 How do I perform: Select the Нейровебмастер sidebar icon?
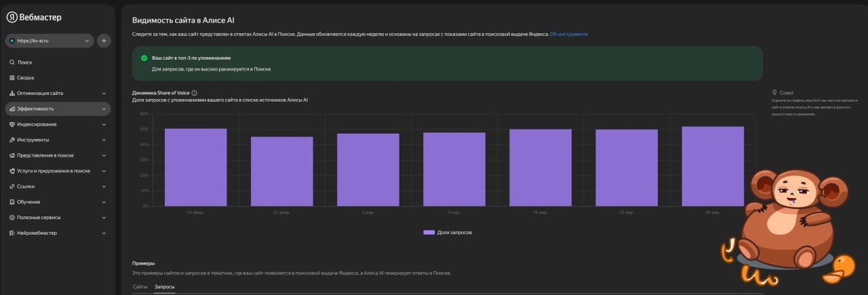[x=12, y=233]
